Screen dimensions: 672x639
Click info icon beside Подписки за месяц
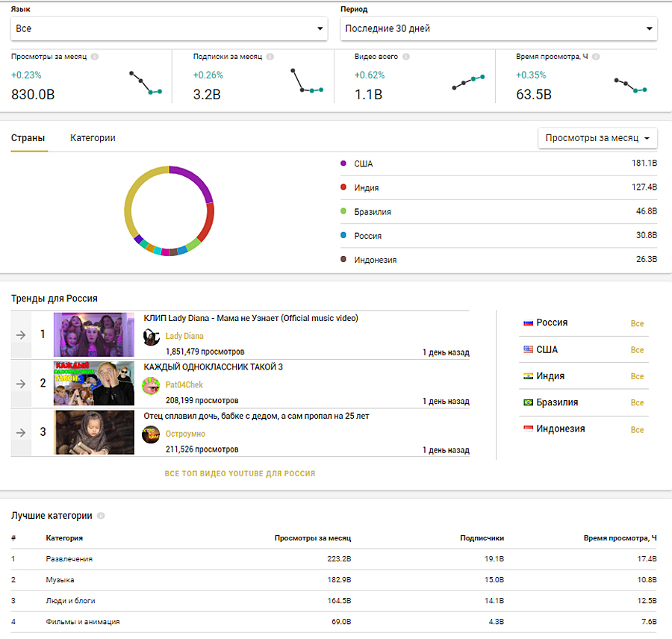[x=270, y=57]
